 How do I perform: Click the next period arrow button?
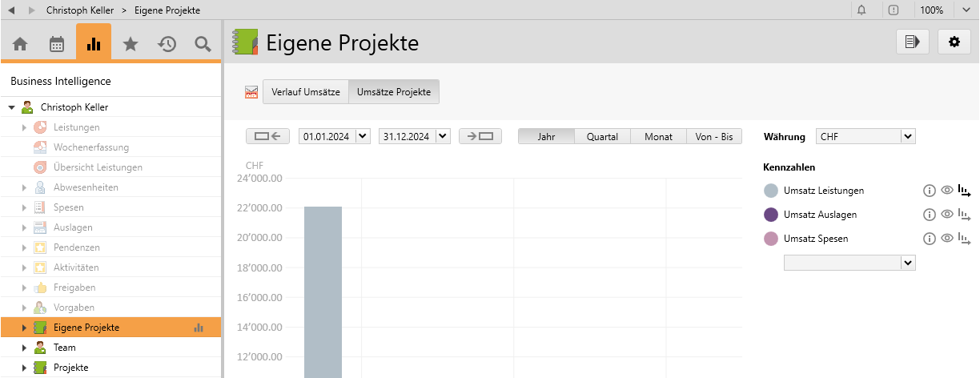coord(480,136)
